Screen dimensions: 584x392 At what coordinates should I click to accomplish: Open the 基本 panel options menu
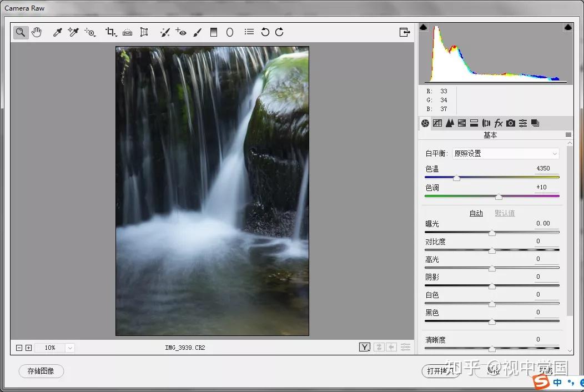coord(568,135)
